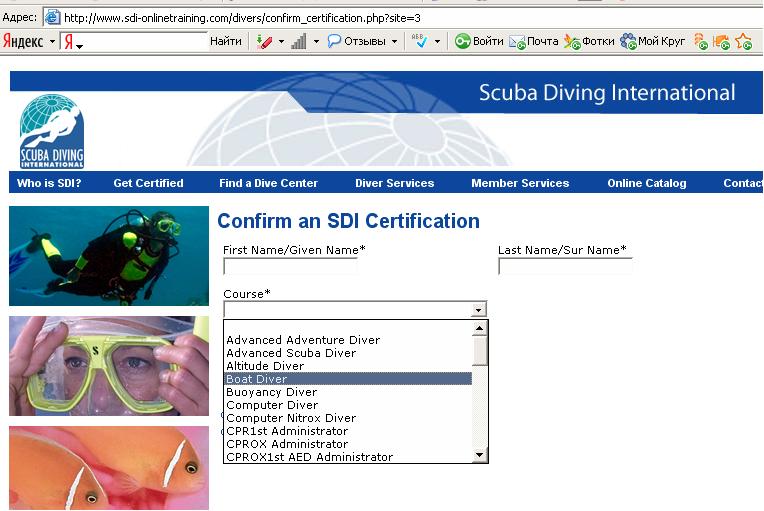Open the Who is SDI? menu

coord(49,183)
